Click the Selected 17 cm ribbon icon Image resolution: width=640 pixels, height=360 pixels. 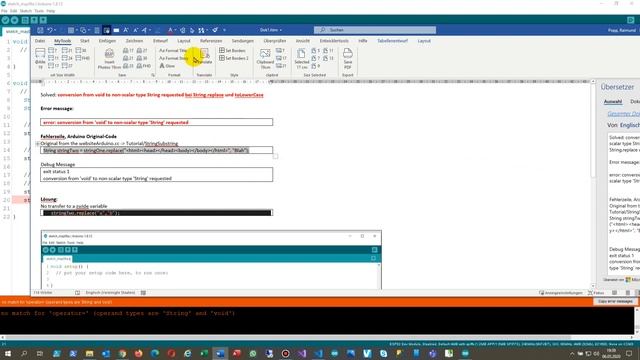(302, 59)
